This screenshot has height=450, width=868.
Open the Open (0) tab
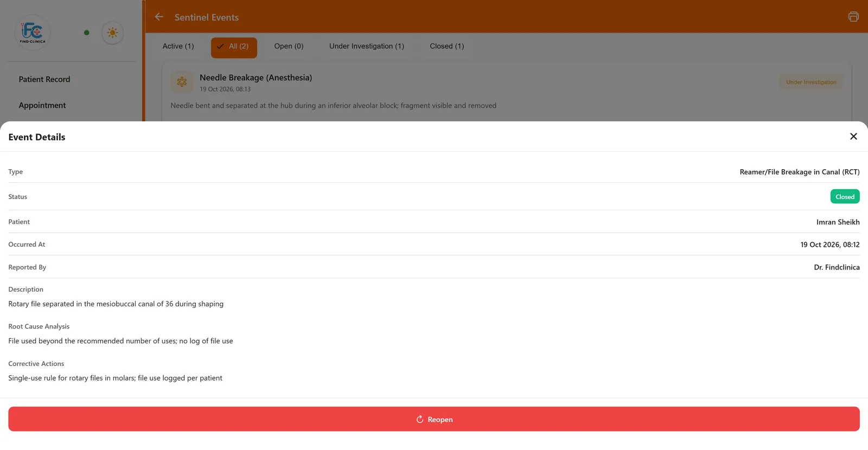click(289, 47)
